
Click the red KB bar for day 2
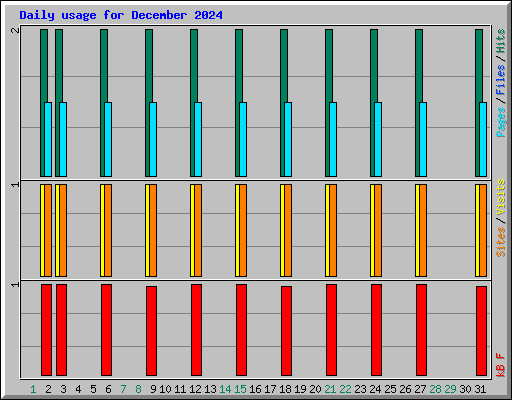point(46,330)
